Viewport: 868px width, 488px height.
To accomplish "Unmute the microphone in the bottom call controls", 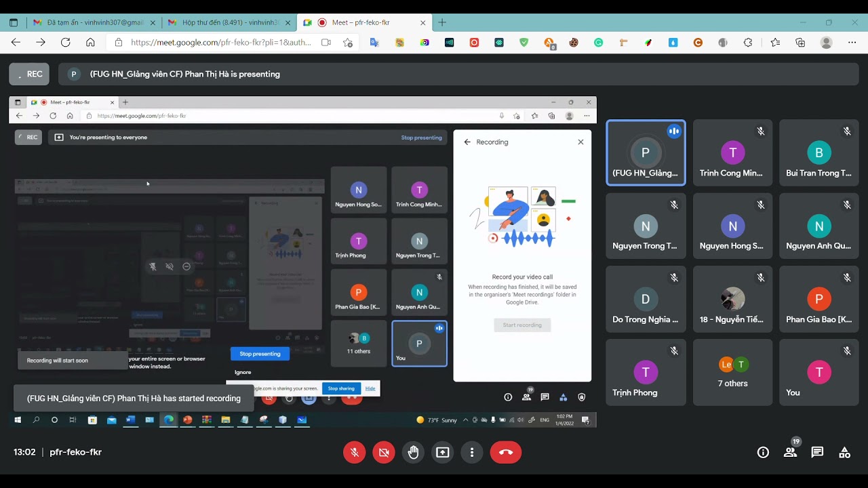I will coord(354,452).
